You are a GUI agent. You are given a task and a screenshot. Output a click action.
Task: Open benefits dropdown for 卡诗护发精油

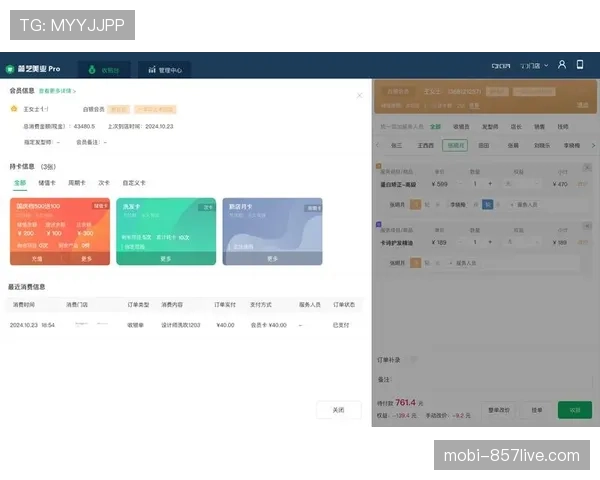coord(522,242)
